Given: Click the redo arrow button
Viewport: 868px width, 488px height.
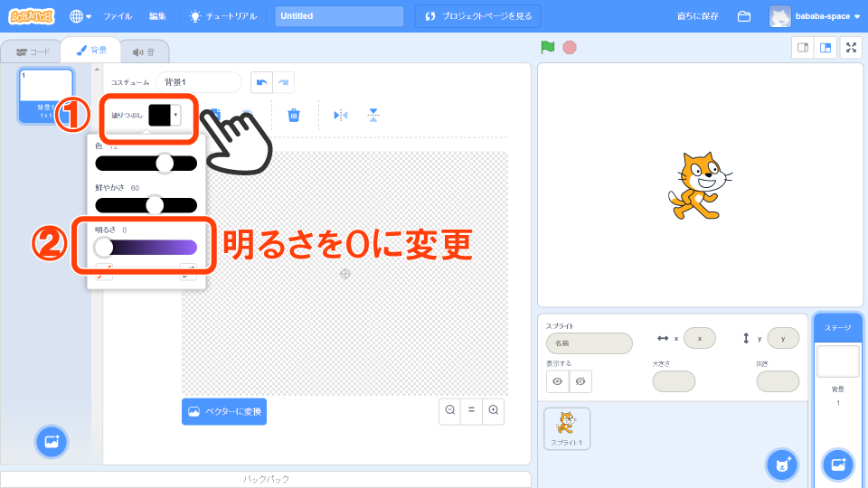Looking at the screenshot, I should pyautogui.click(x=284, y=82).
